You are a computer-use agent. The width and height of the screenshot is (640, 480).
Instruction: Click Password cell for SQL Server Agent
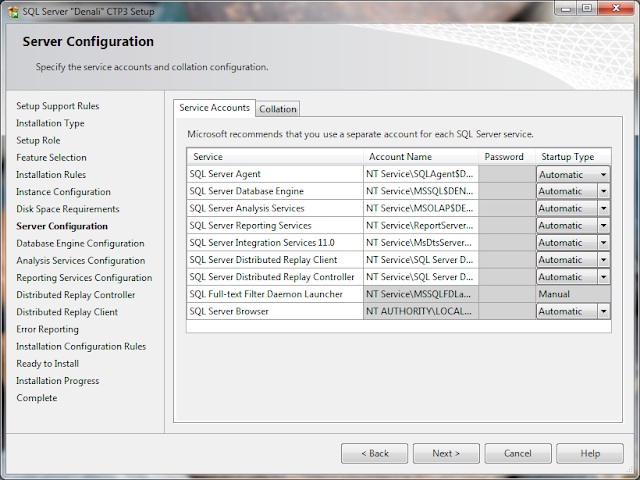(x=507, y=174)
